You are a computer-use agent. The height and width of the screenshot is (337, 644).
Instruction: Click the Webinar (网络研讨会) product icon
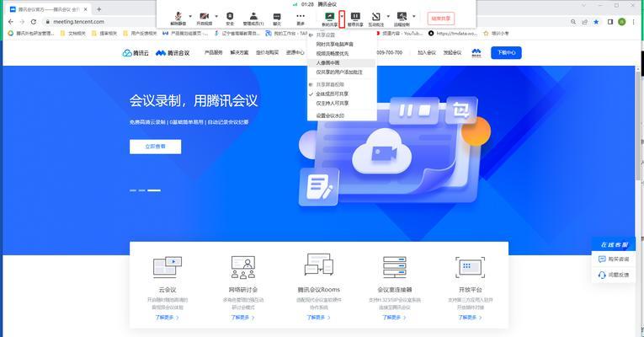243,267
